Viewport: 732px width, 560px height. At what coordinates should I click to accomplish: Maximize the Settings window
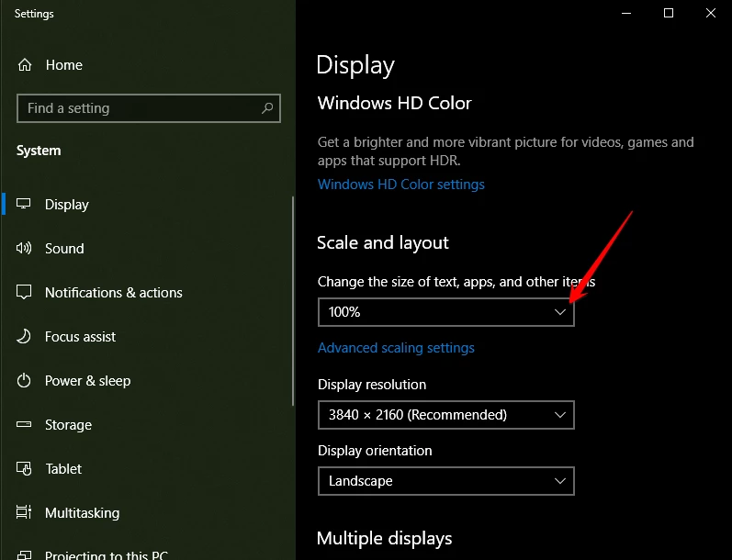click(669, 13)
